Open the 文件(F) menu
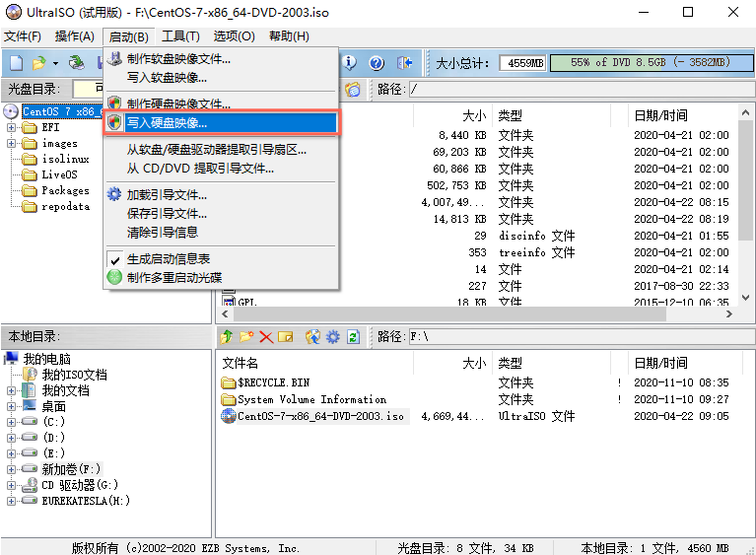756x555 pixels. pos(23,36)
